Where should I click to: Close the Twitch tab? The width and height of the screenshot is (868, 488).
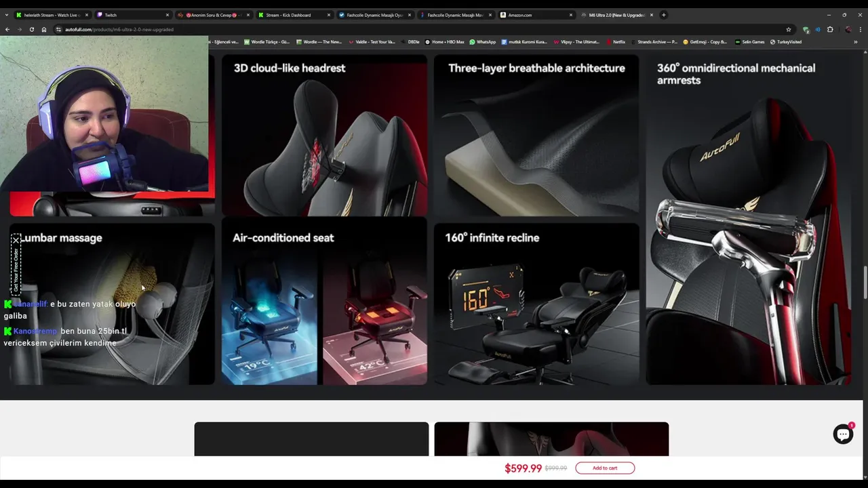coord(167,15)
